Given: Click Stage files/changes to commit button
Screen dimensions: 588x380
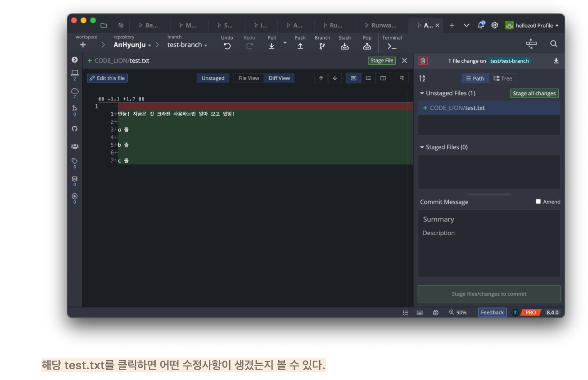Looking at the screenshot, I should tap(489, 294).
